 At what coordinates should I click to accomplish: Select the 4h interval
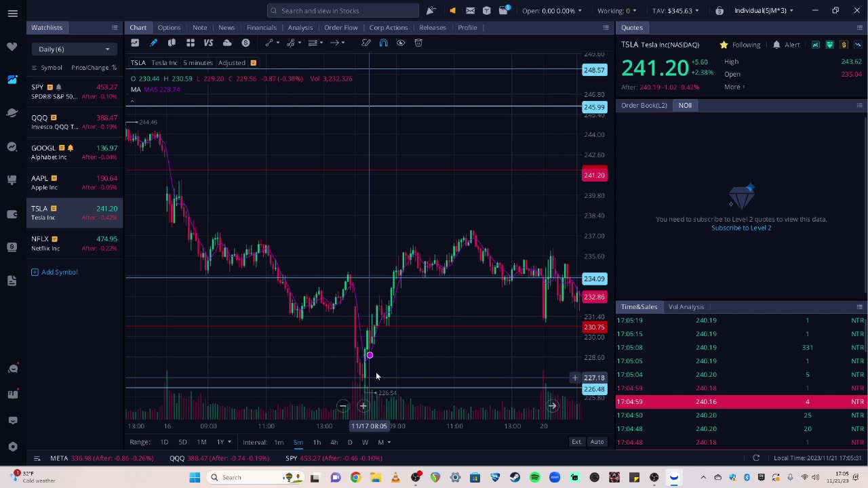point(334,442)
